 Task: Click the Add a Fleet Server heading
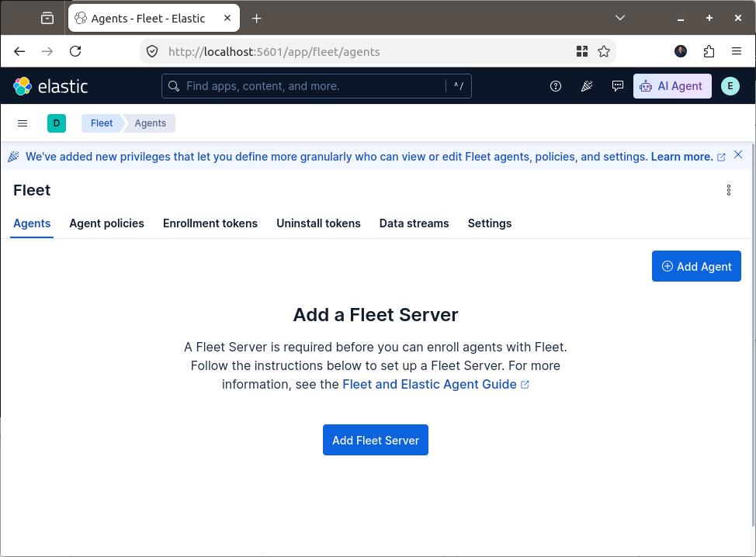[376, 315]
